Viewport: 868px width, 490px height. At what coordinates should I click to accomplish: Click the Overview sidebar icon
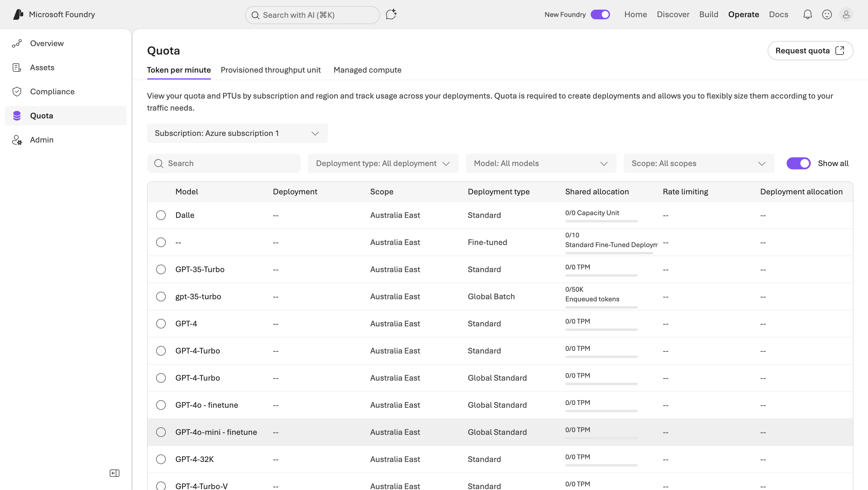point(17,43)
